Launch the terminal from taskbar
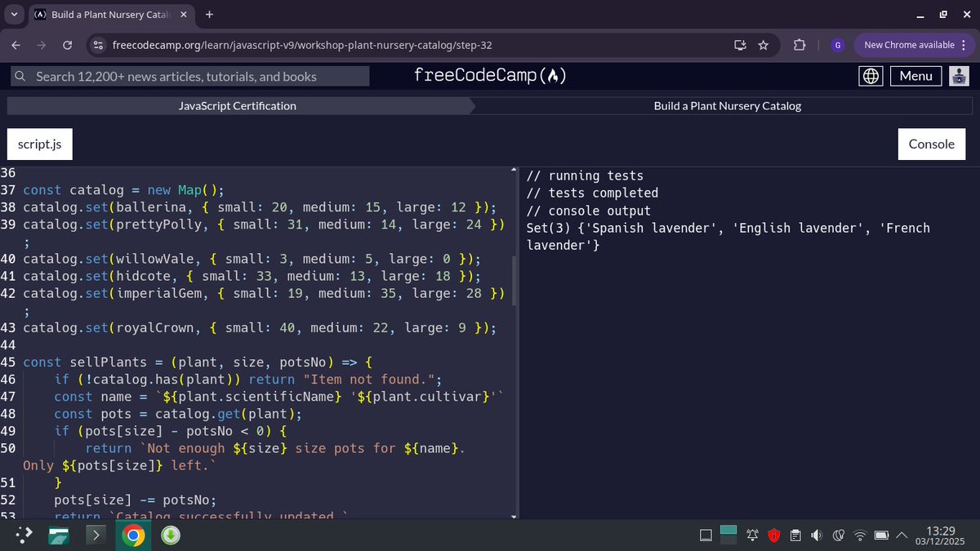 (x=96, y=535)
